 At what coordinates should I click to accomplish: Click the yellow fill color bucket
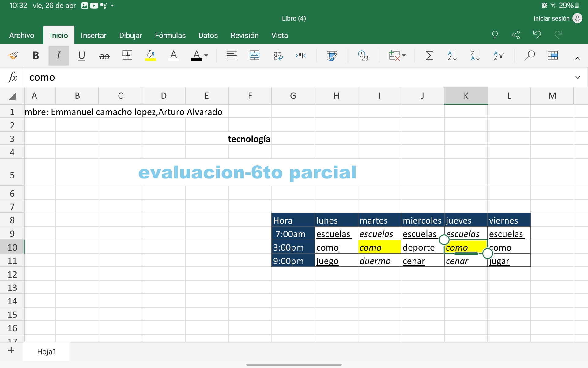point(150,56)
